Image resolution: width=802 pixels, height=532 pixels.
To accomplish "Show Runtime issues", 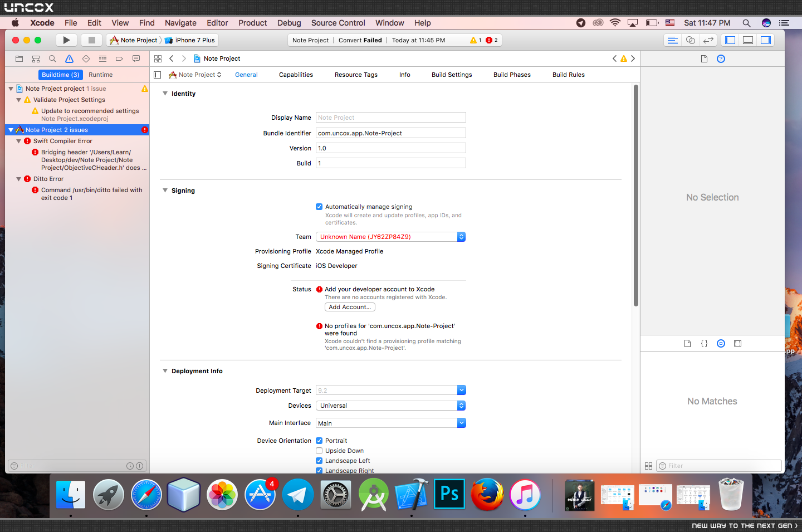I will tap(101, 75).
